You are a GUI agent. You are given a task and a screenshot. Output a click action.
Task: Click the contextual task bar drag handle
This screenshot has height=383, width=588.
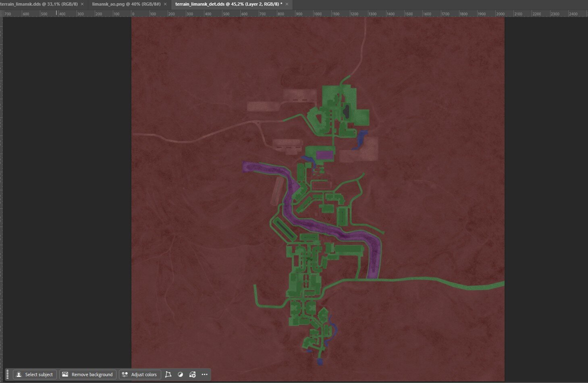coord(8,375)
